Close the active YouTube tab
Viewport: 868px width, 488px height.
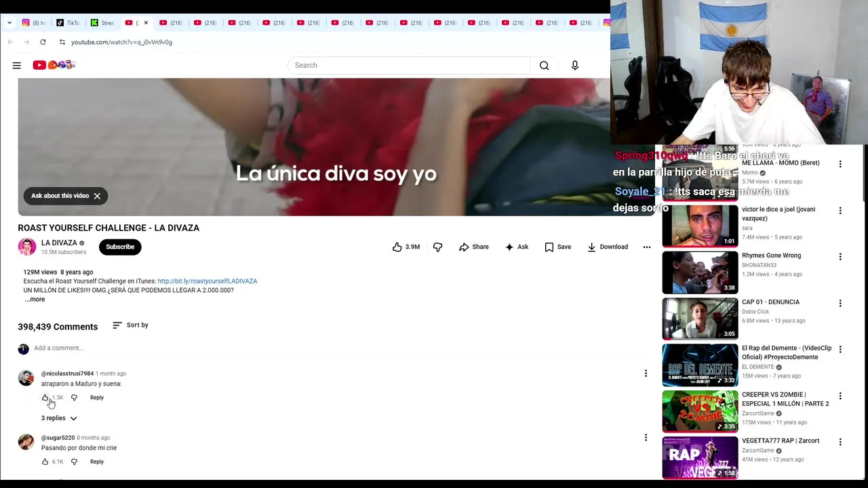pos(146,22)
